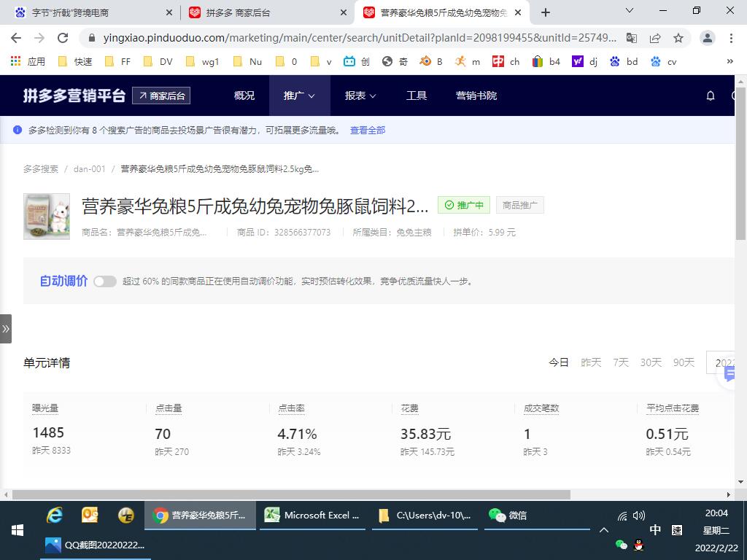Viewport: 747px width, 560px height.
Task: Open the 营销书院 nav item
Action: [476, 96]
